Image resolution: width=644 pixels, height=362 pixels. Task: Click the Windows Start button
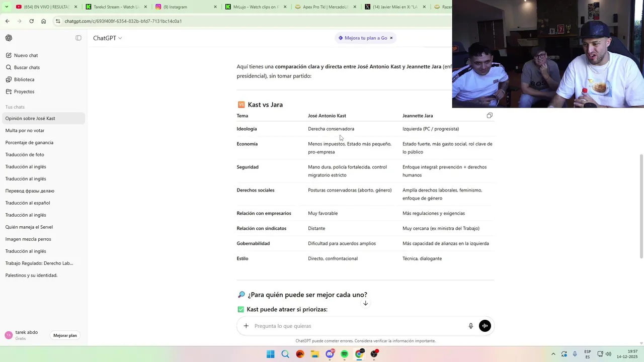(x=271, y=354)
